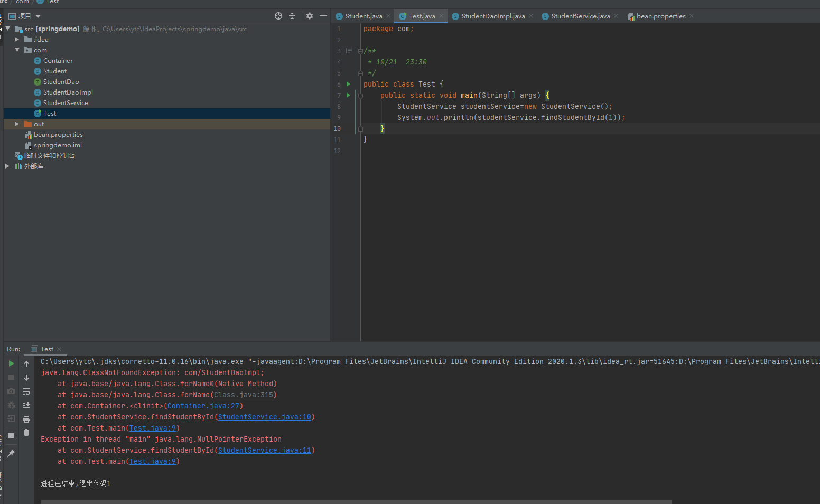Image resolution: width=820 pixels, height=504 pixels.
Task: Fold the main method body
Action: point(360,96)
